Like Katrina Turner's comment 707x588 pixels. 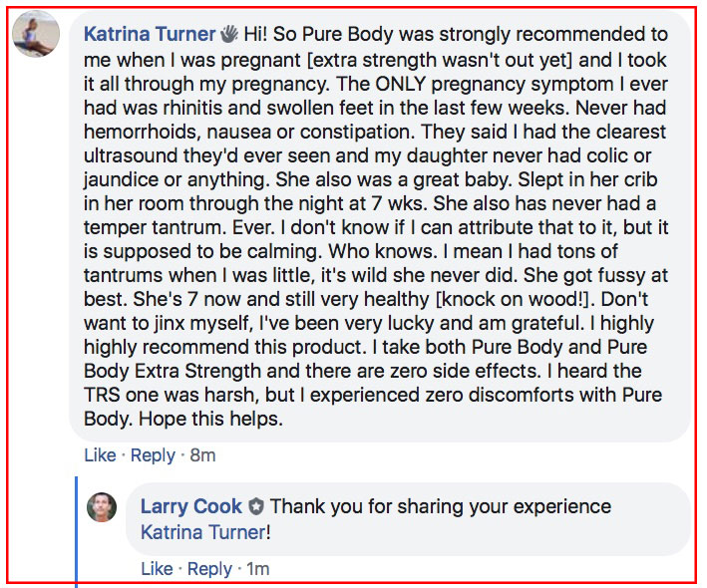tap(100, 455)
